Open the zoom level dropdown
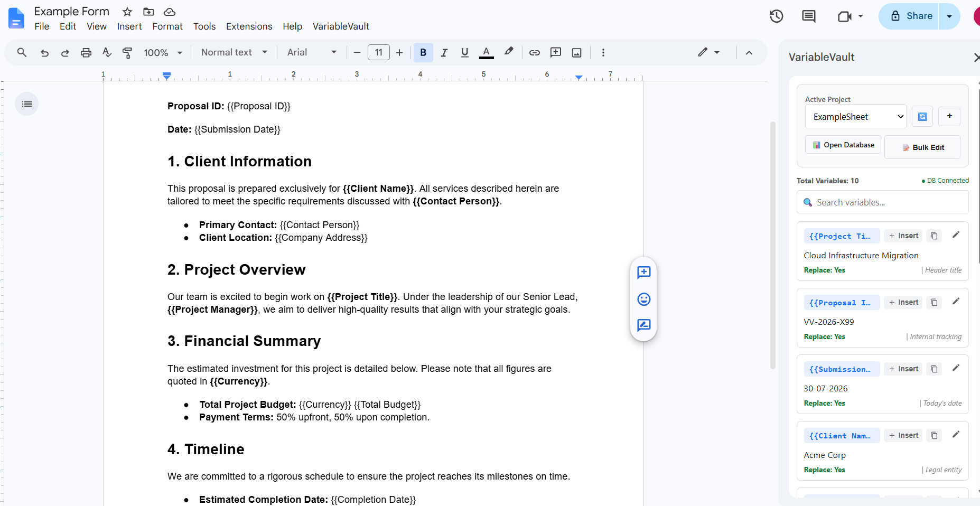This screenshot has width=980, height=506. pyautogui.click(x=163, y=52)
